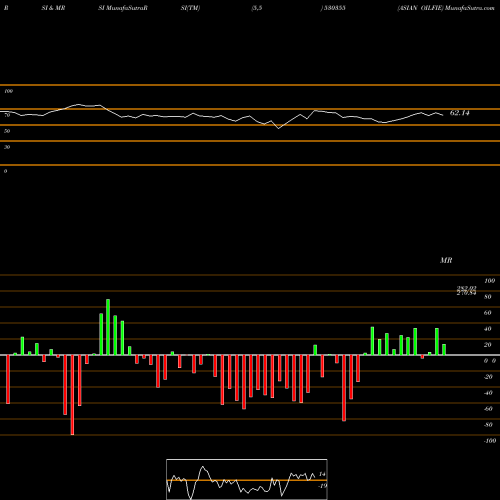Click the "SI & MR" header text
This screenshot has height=500, width=500.
tap(53, 8)
